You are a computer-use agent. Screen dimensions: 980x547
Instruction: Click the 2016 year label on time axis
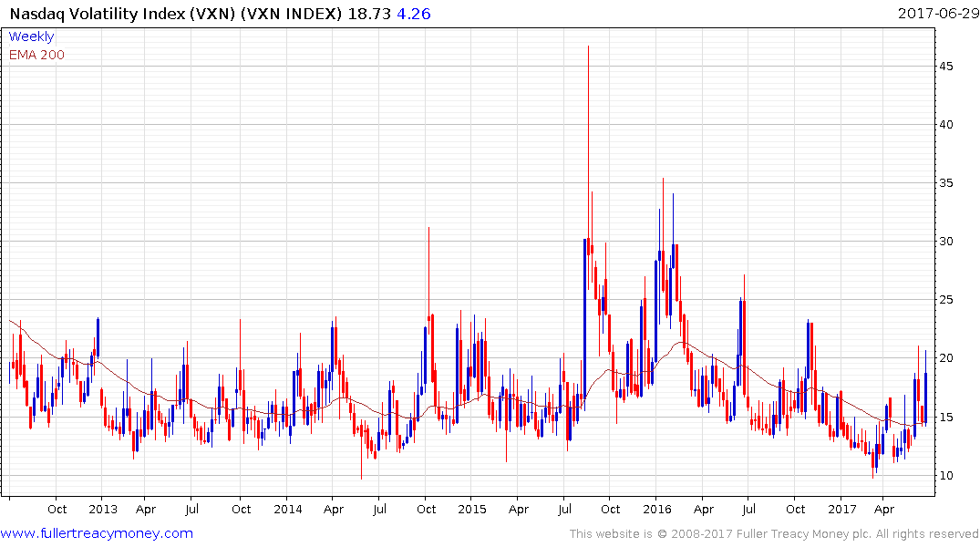tap(657, 509)
